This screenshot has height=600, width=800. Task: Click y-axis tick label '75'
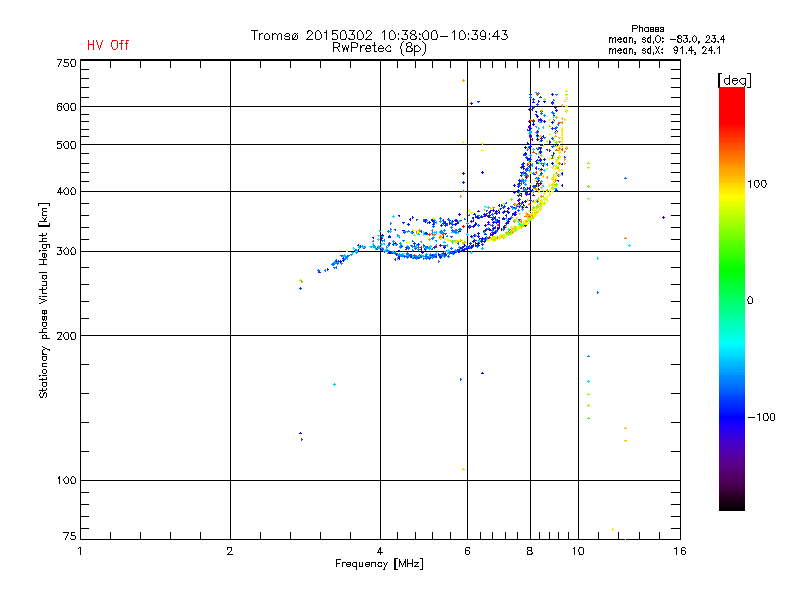tap(70, 536)
